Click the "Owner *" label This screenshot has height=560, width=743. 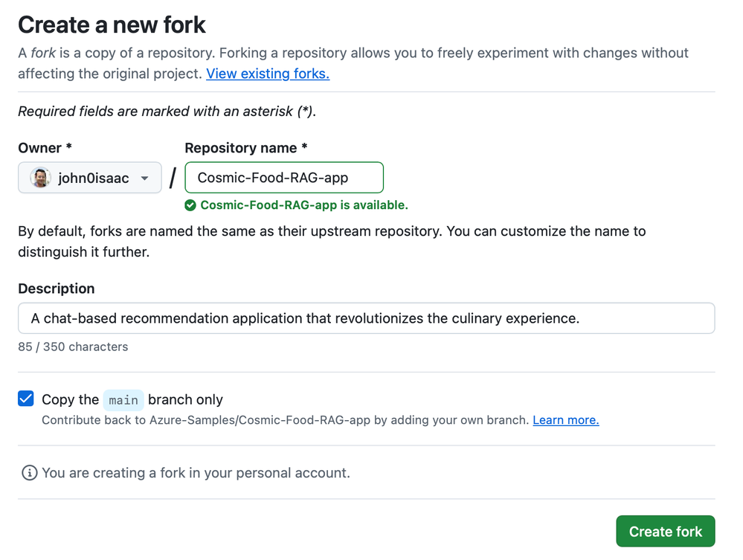(x=45, y=148)
